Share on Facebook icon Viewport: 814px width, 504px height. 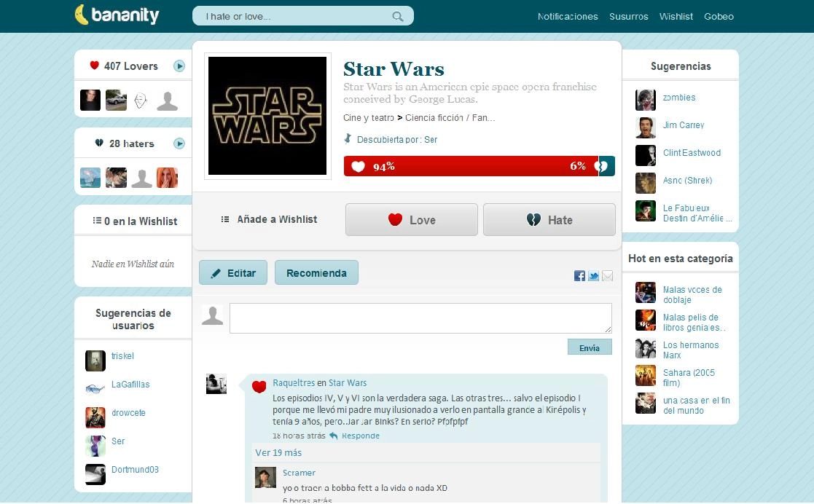pyautogui.click(x=579, y=276)
